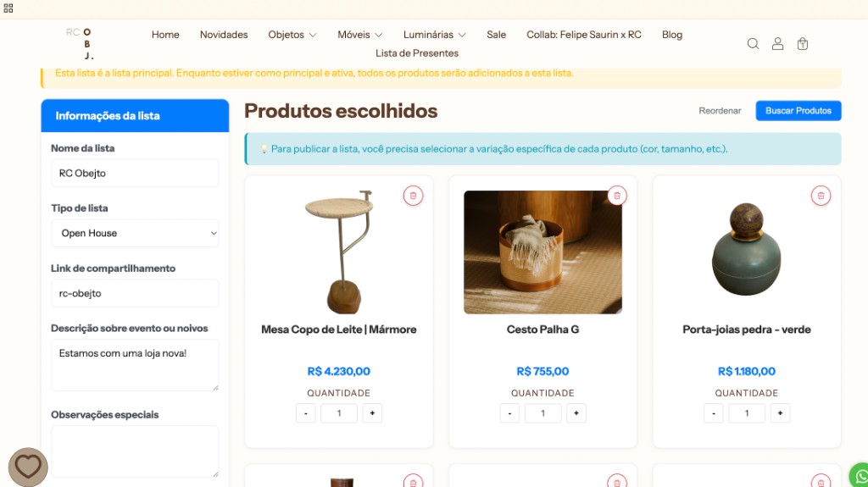Viewport: 868px width, 487px height.
Task: Go to Novidades page
Action: coord(224,35)
